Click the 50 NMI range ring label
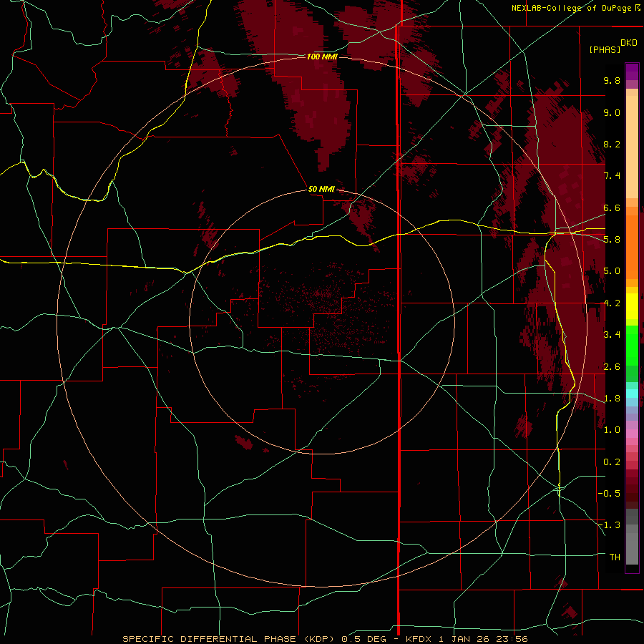 click(x=321, y=190)
